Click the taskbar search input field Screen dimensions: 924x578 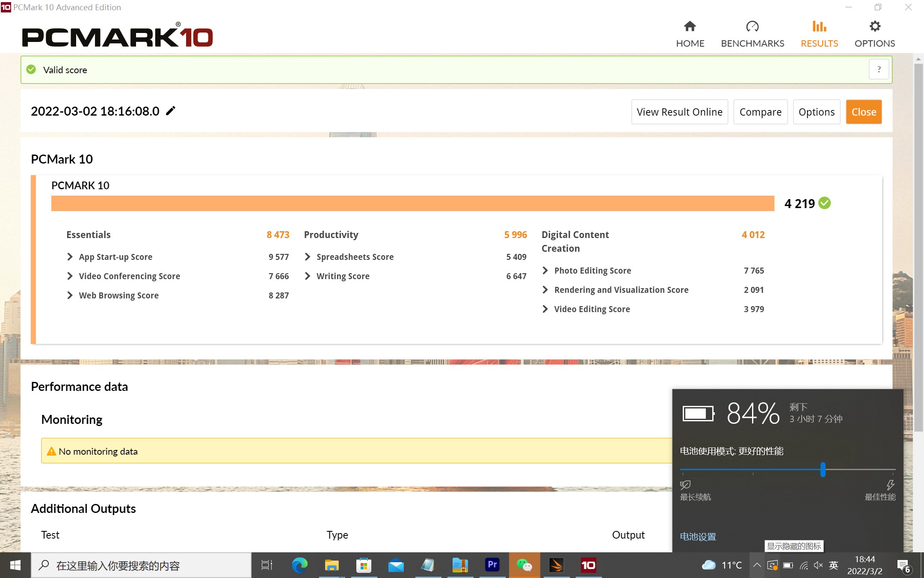[141, 565]
